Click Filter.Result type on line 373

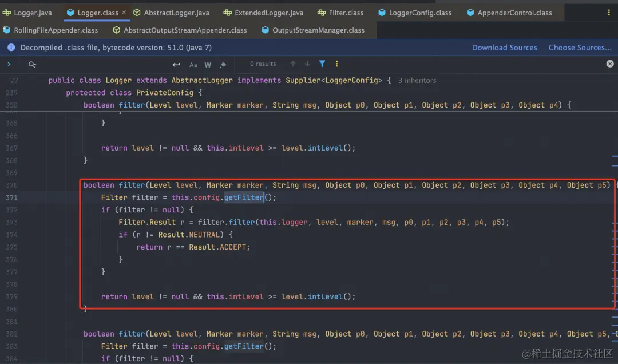pos(147,223)
